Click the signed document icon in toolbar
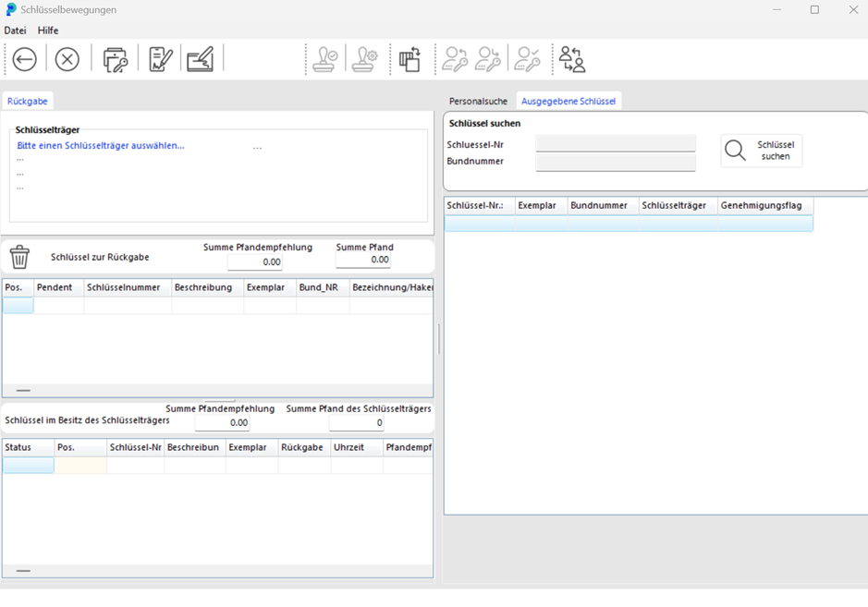Image resolution: width=868 pixels, height=607 pixels. (x=161, y=60)
